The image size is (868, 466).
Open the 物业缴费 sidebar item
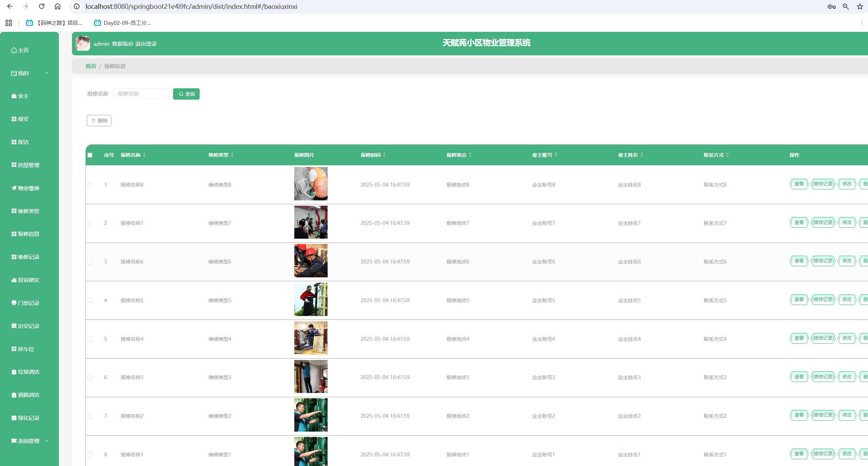[28, 188]
